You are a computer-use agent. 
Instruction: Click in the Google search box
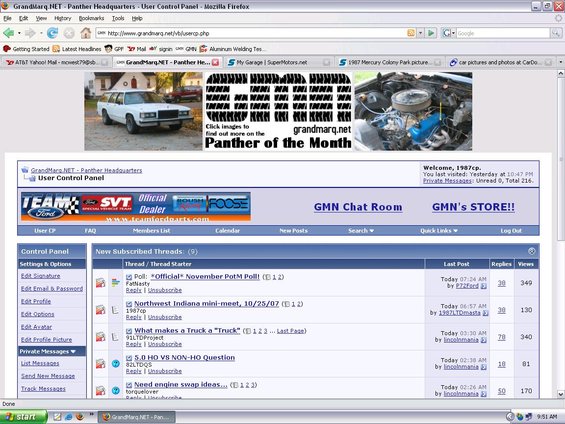click(503, 33)
